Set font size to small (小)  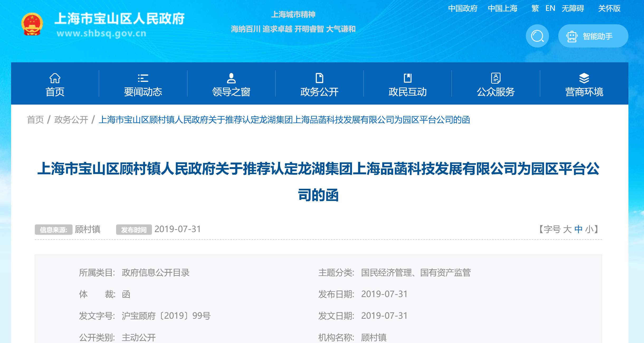click(x=589, y=229)
